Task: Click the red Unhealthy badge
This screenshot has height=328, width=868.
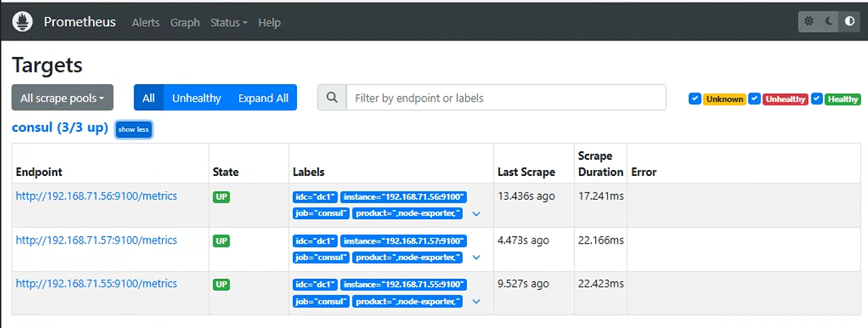Action: (x=785, y=99)
